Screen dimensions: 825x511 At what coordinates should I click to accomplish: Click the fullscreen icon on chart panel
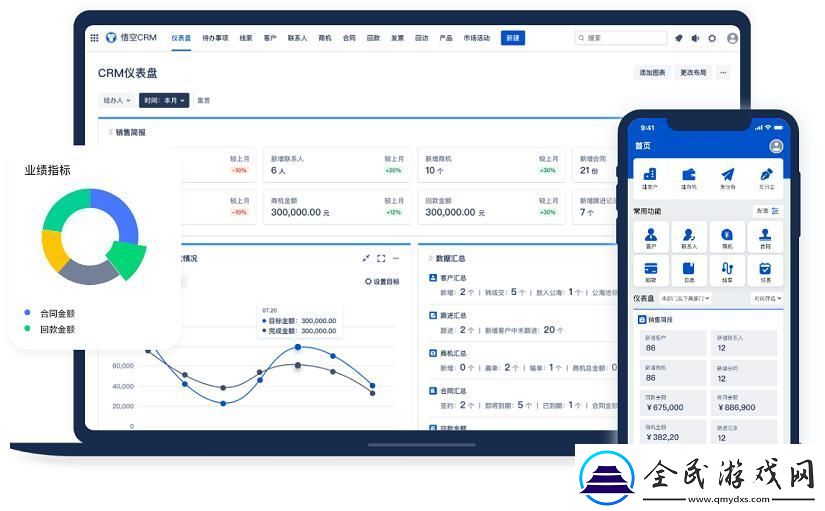click(x=381, y=258)
